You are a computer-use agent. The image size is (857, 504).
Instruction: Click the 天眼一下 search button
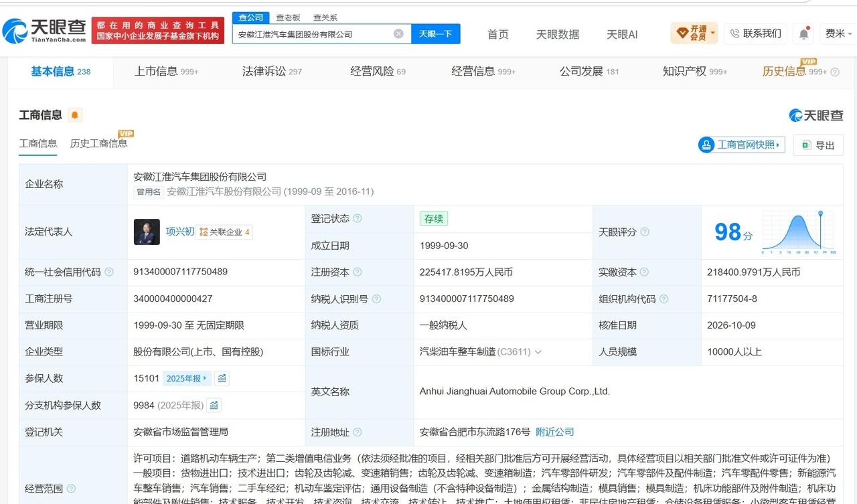[435, 33]
